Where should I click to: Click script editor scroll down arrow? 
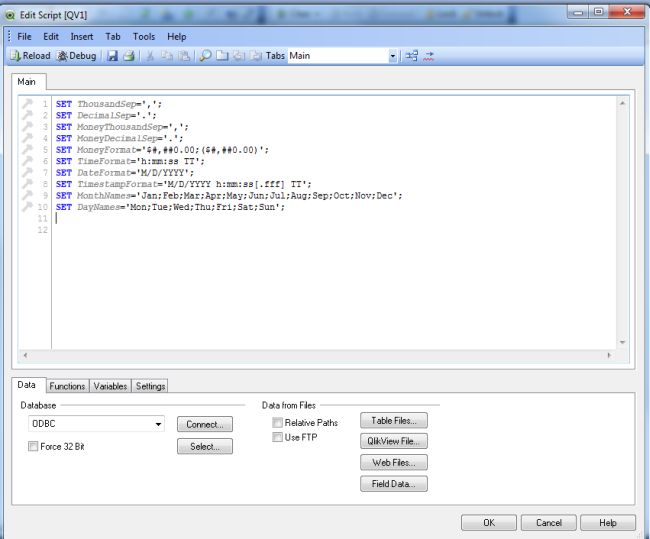622,342
